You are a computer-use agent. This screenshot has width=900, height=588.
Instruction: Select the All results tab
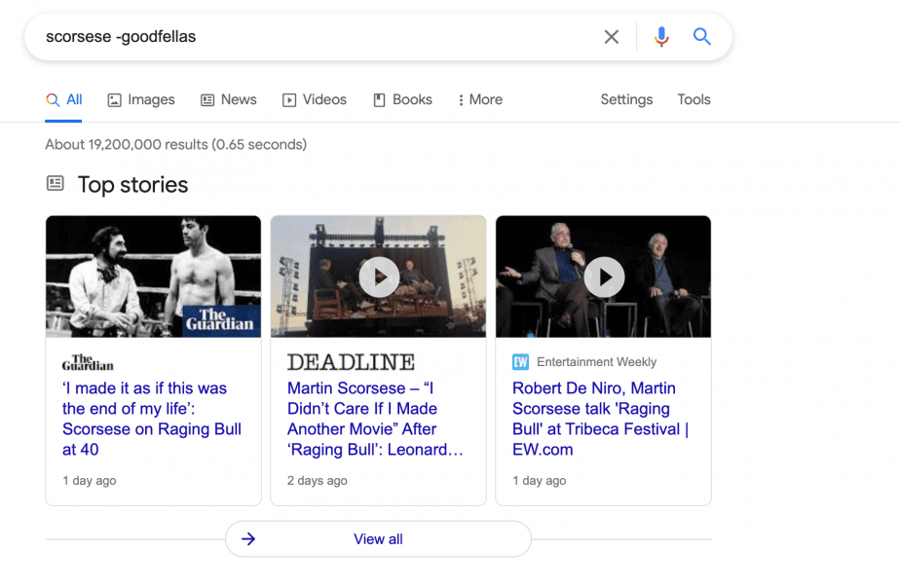(x=63, y=100)
